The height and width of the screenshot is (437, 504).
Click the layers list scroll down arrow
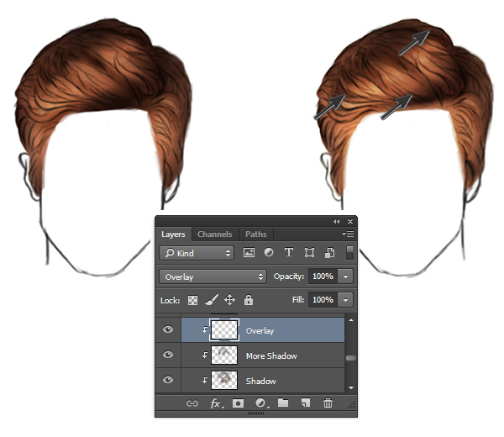tap(350, 387)
